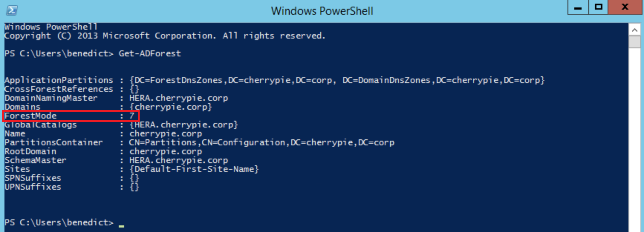This screenshot has height=232, width=644.
Task: Click the empty prompt line PS C:\Users\benedict
Action: pos(59,222)
